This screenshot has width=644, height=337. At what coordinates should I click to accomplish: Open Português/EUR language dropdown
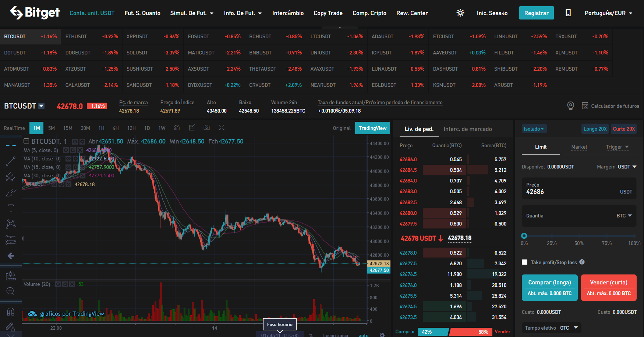pyautogui.click(x=608, y=13)
